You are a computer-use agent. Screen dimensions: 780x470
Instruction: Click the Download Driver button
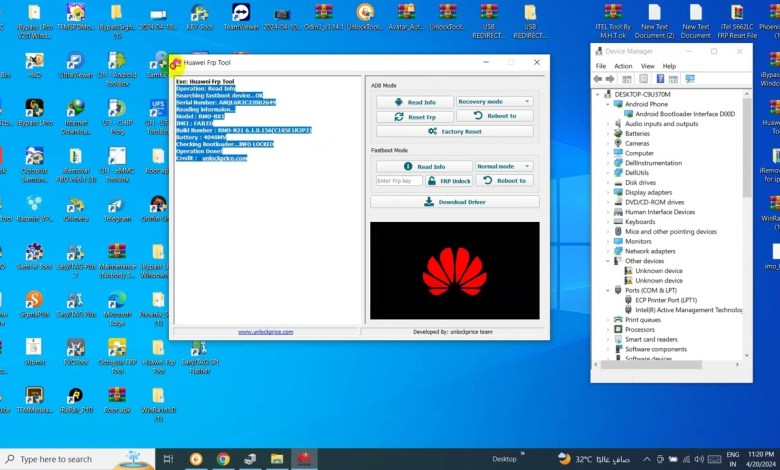click(x=454, y=201)
